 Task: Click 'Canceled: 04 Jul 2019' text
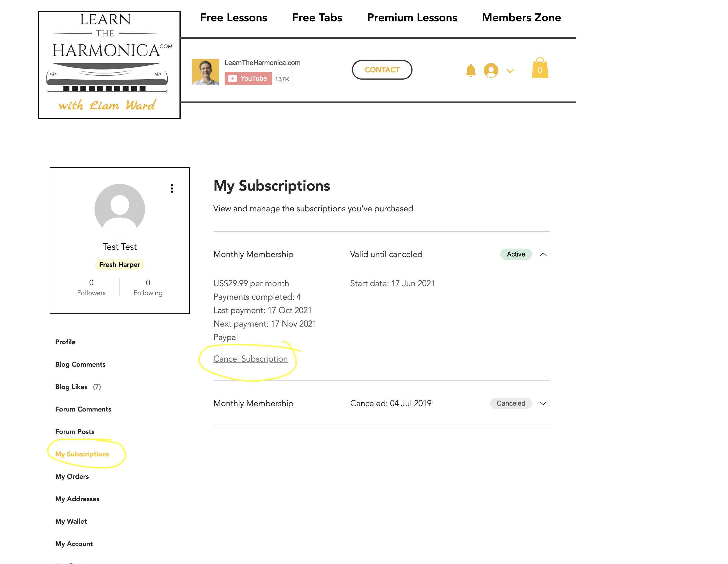click(x=391, y=403)
